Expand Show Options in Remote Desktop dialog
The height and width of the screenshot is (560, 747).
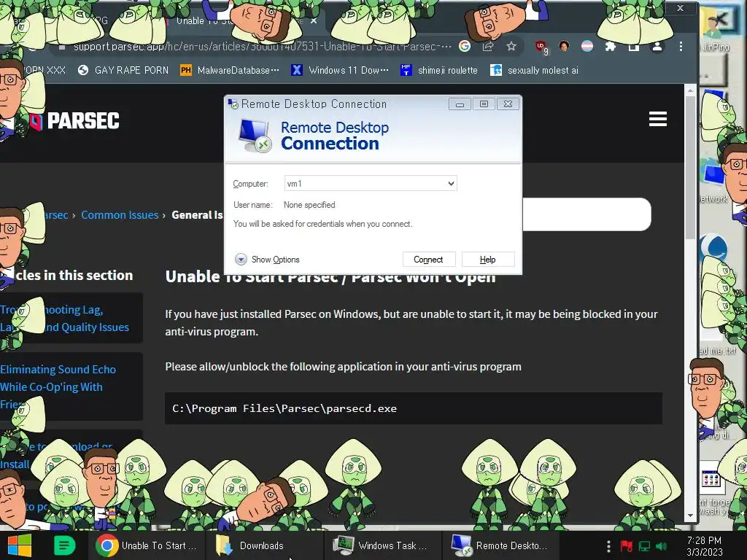pos(267,260)
